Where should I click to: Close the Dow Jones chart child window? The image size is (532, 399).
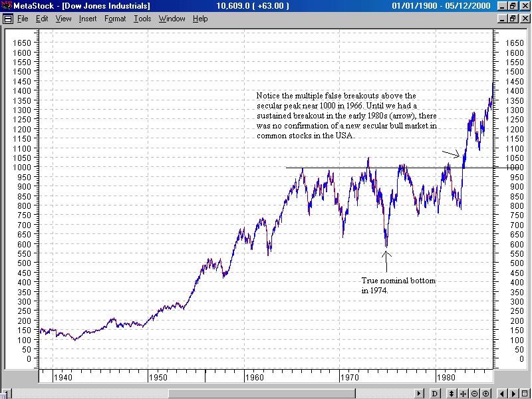[x=524, y=19]
